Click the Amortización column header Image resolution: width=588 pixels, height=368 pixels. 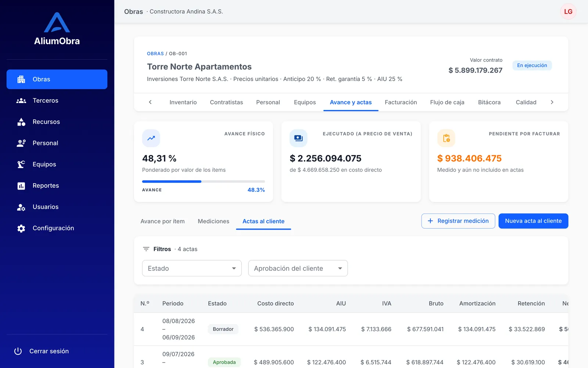point(477,304)
